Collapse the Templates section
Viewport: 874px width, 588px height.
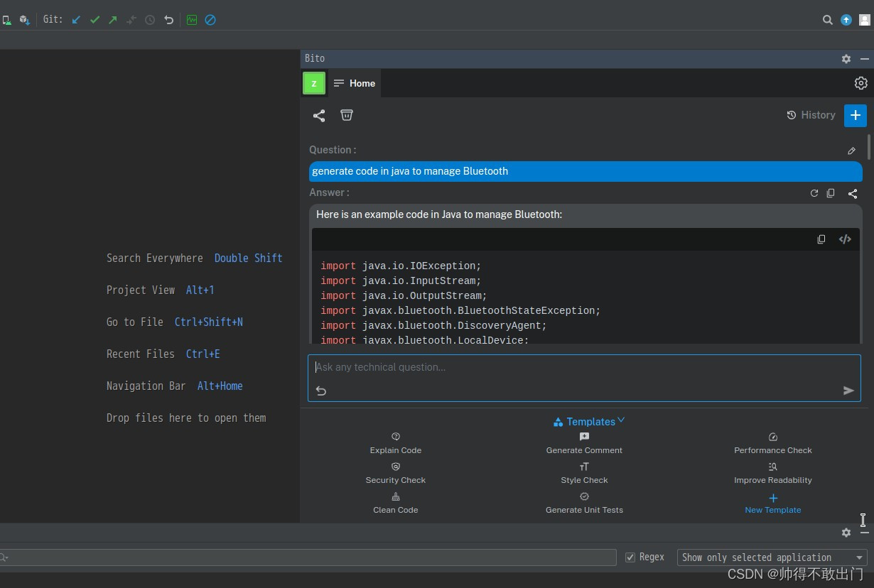click(x=589, y=422)
